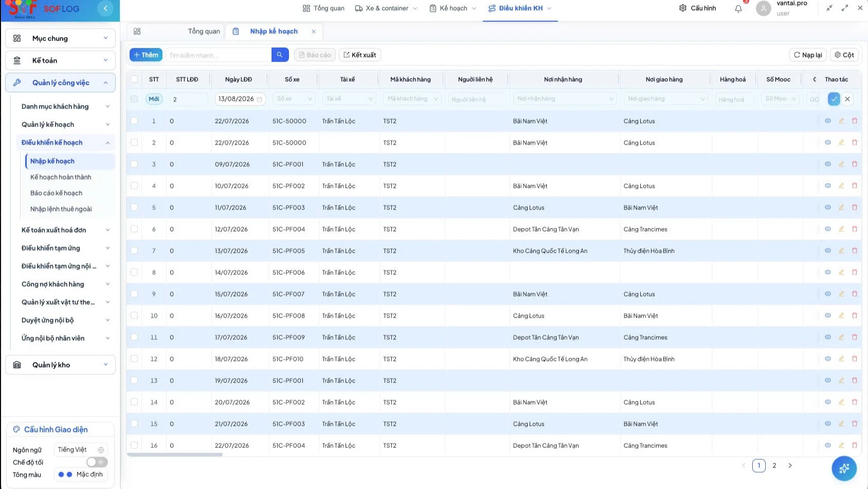The width and height of the screenshot is (868, 489).
Task: Check the box for row 1
Action: [x=134, y=120]
